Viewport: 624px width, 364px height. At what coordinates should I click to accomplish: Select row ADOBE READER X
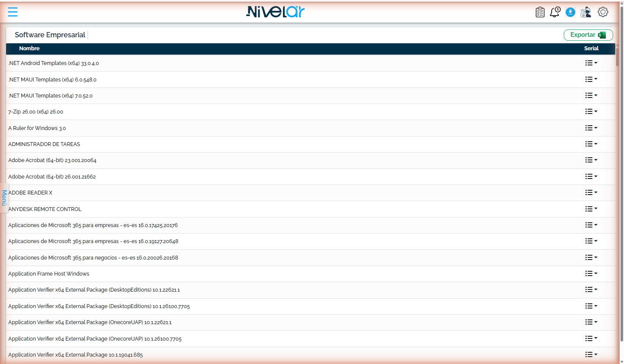coord(310,193)
